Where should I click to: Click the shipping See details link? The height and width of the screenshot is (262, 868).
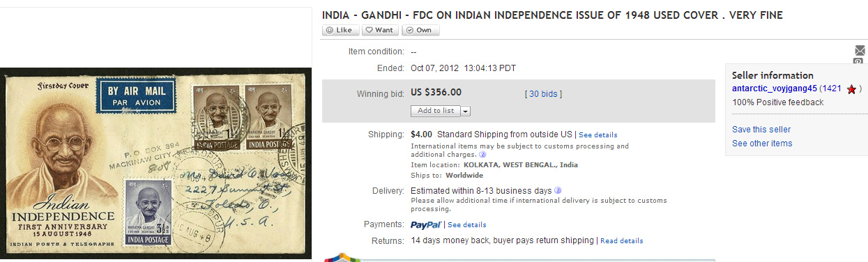click(597, 135)
